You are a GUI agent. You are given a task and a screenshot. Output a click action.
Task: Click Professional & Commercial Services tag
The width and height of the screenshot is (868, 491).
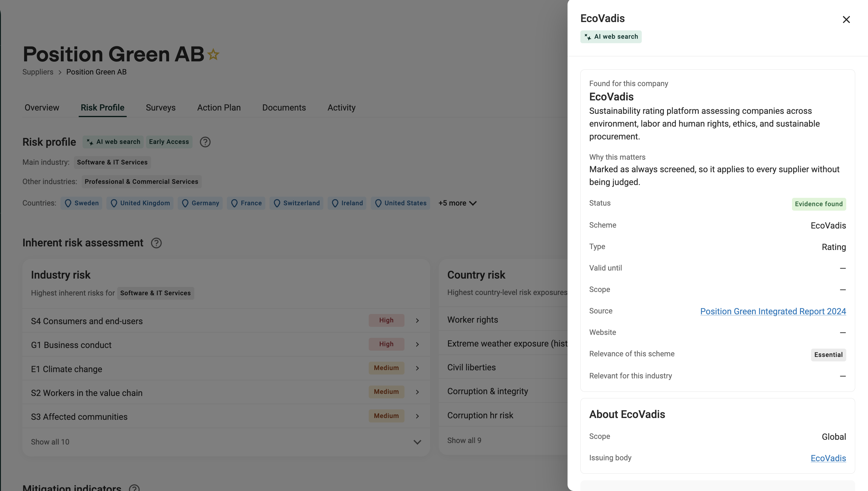[x=141, y=182]
